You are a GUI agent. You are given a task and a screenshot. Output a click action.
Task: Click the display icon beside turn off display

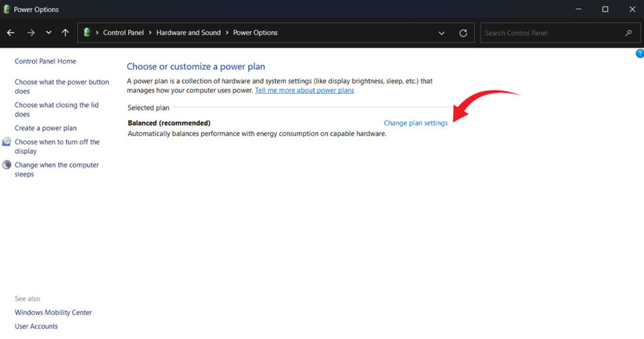(x=6, y=142)
